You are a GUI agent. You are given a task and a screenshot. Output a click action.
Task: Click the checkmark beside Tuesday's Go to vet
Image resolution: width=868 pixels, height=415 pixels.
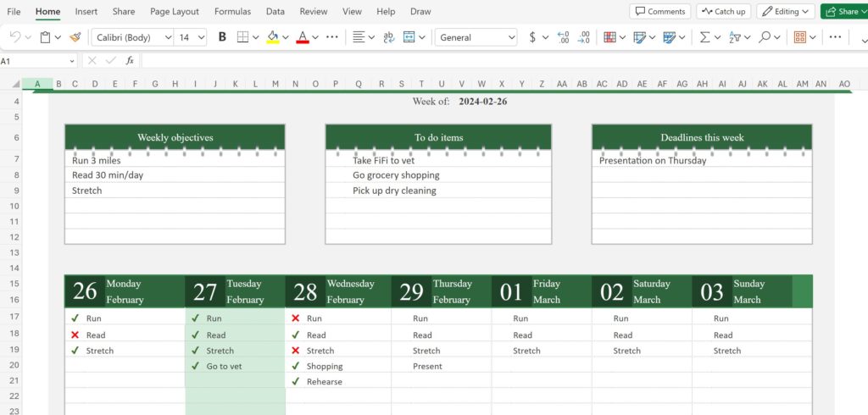click(x=196, y=366)
